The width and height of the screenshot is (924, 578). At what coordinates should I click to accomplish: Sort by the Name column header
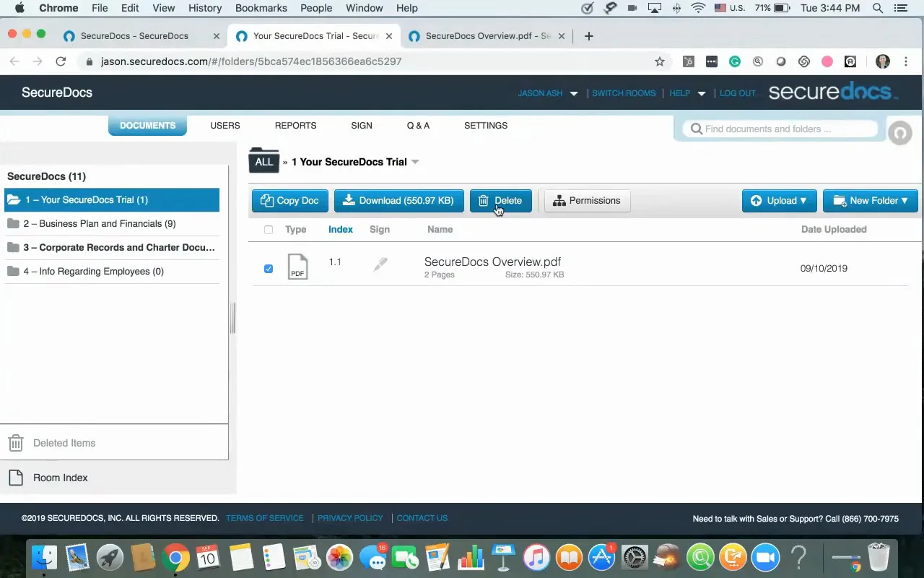tap(440, 229)
